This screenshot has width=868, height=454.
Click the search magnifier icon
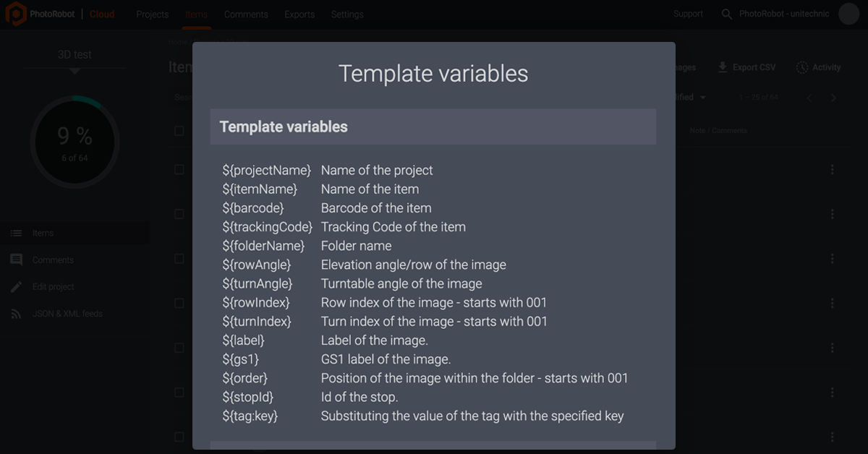pos(726,14)
